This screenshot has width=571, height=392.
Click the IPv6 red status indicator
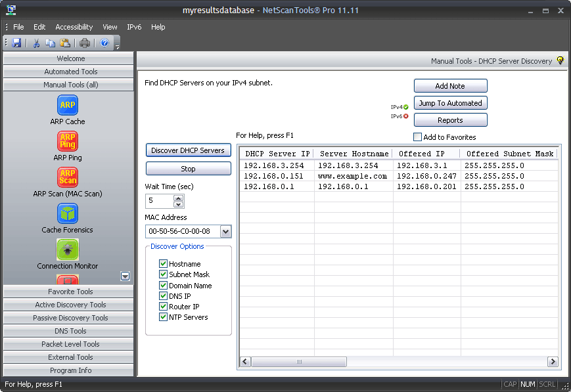[405, 116]
